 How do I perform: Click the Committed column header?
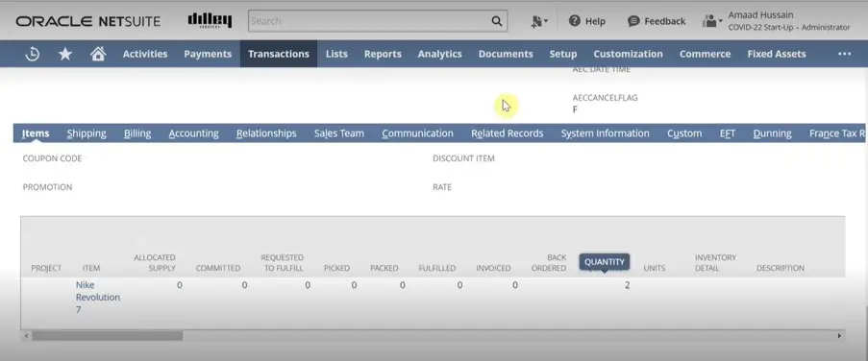pyautogui.click(x=218, y=268)
